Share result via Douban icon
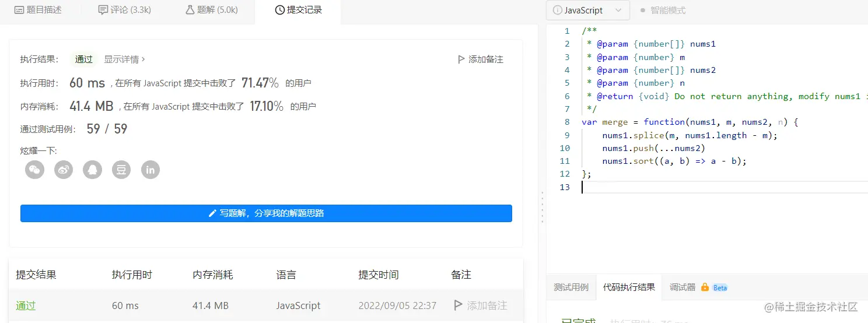This screenshot has width=868, height=323. [121, 170]
